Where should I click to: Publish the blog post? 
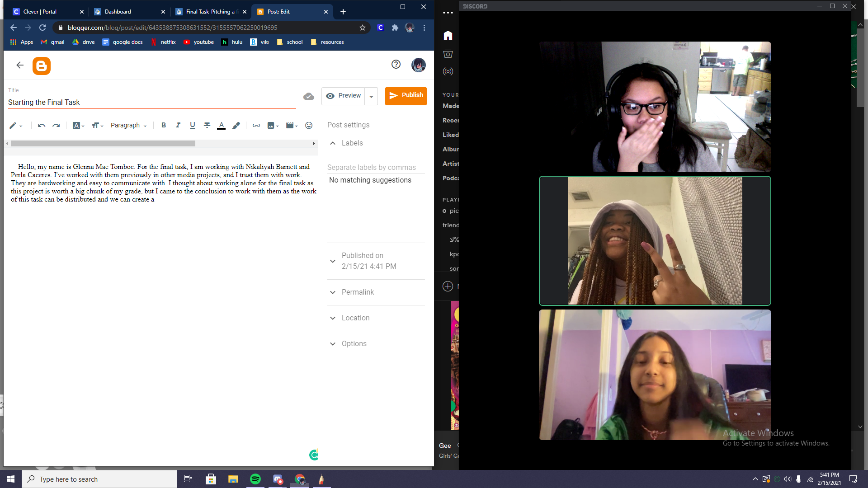tap(406, 95)
